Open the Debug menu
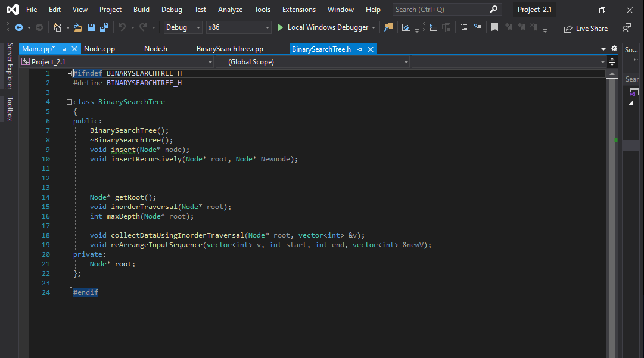The image size is (644, 358). tap(172, 9)
